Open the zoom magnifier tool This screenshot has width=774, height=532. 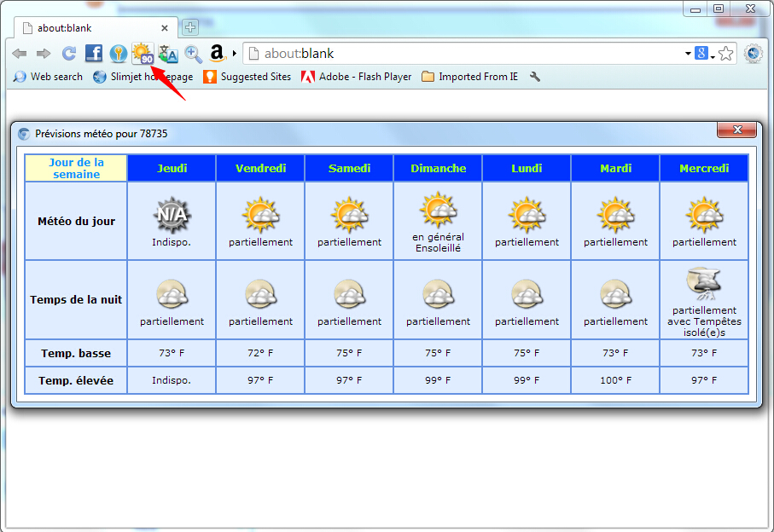tap(193, 54)
